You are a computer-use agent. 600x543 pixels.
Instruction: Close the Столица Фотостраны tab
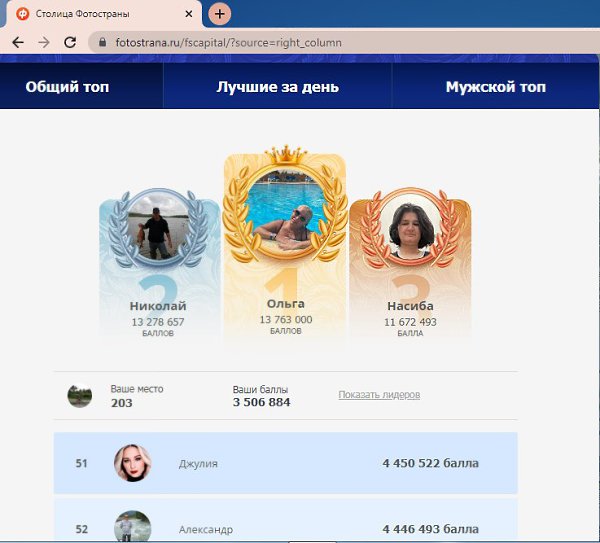(x=186, y=14)
